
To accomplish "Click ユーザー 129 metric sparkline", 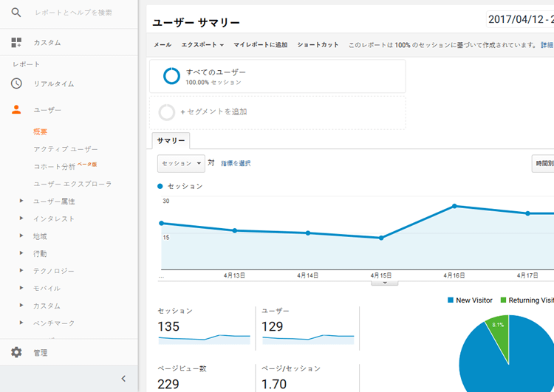I will pos(308,340).
